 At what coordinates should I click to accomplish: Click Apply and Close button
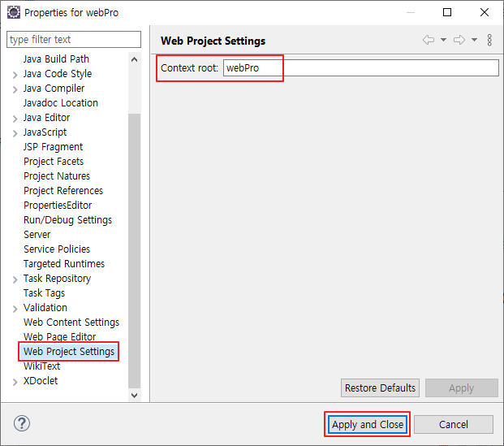point(368,424)
